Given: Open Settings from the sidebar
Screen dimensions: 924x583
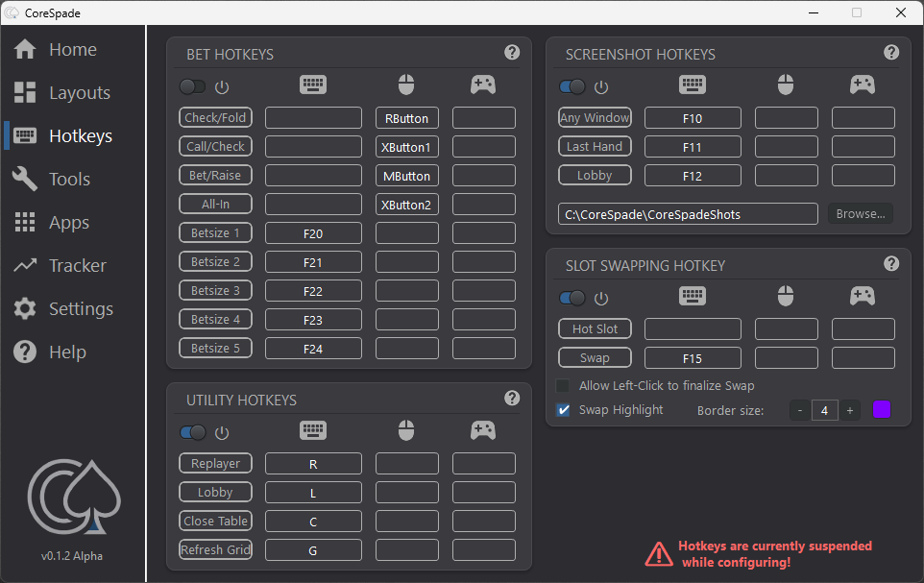Looking at the screenshot, I should tap(63, 309).
